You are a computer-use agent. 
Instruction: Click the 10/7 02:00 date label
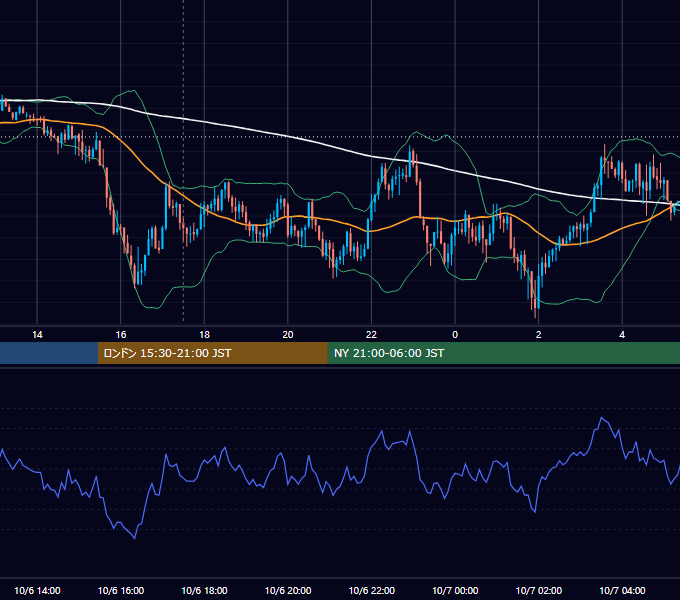tap(539, 590)
